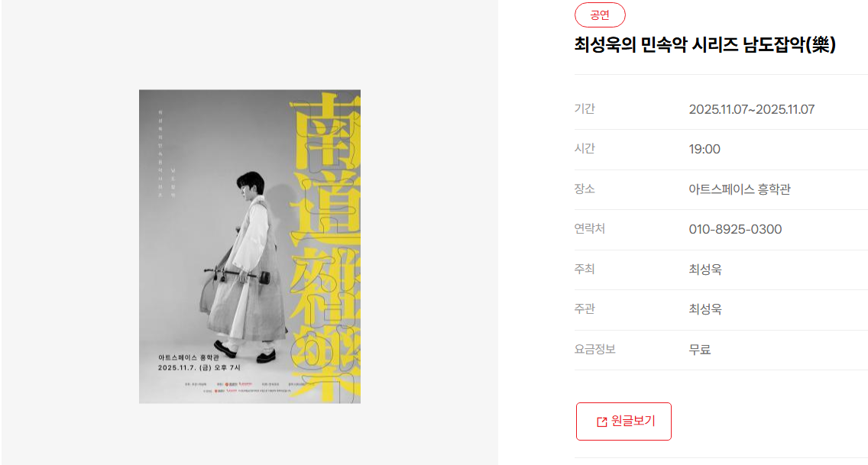
Task: Click the time value 19:00
Action: click(x=704, y=150)
